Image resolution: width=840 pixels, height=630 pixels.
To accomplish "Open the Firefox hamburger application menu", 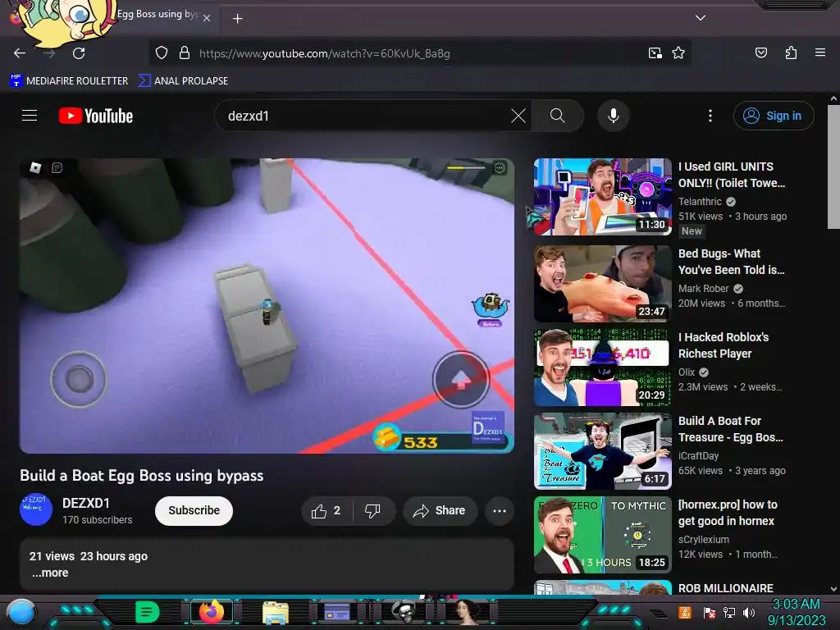I will (x=819, y=52).
